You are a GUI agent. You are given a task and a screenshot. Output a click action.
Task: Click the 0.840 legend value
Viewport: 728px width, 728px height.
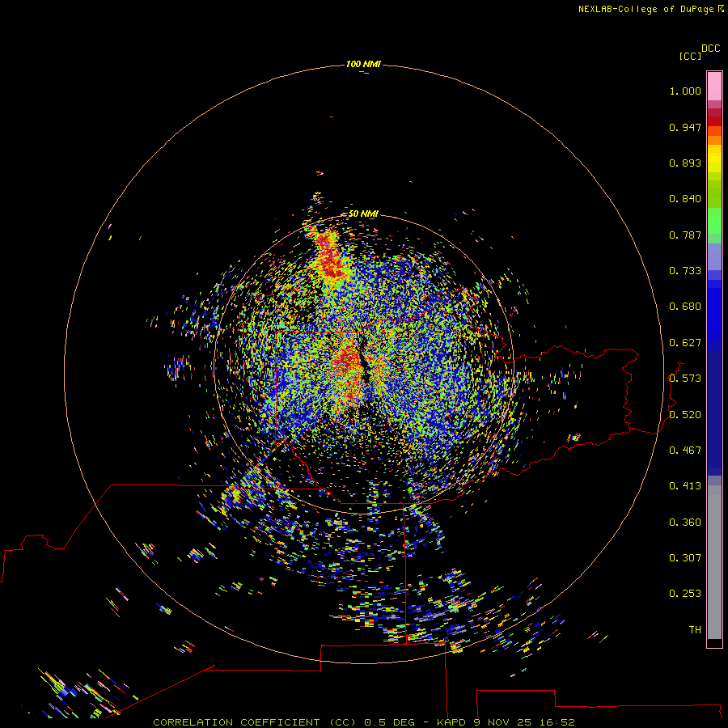click(x=685, y=199)
